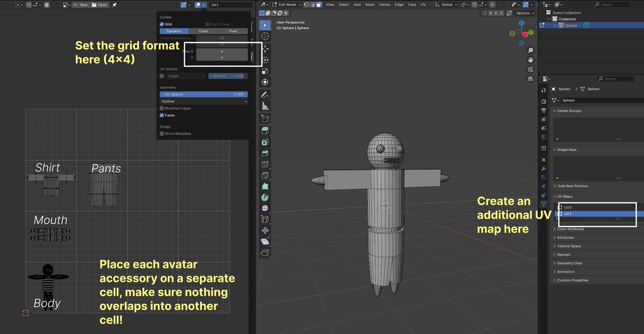This screenshot has height=334, width=644.
Task: Enable the Modified Edges checkbox
Action: click(x=162, y=108)
